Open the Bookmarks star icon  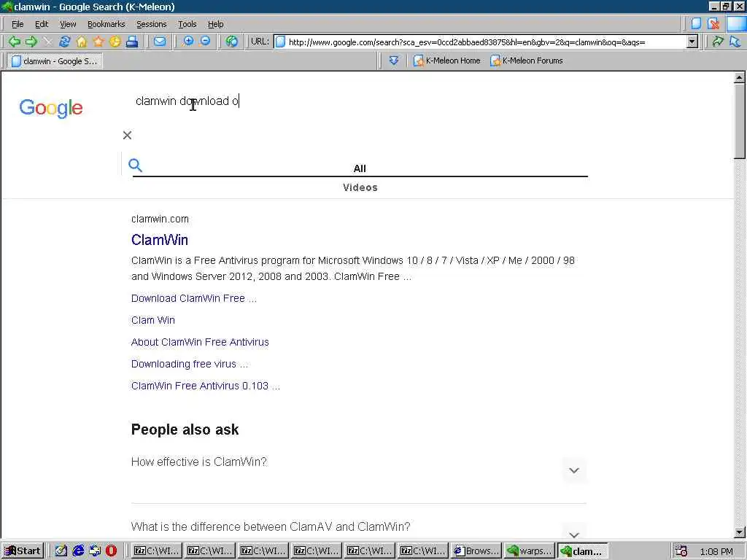[98, 42]
